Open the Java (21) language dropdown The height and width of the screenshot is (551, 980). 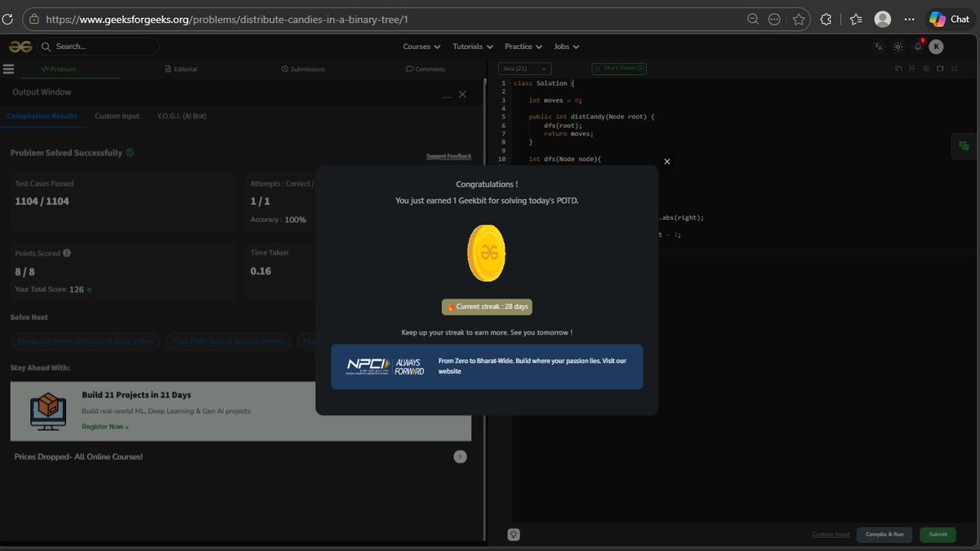tap(525, 69)
